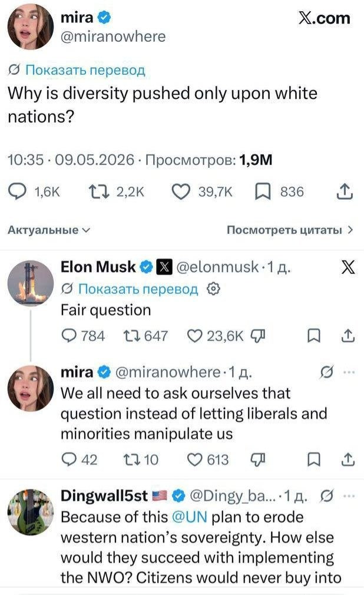The height and width of the screenshot is (595, 364).
Task: Open more options on mira's reply
Action: click(x=349, y=372)
